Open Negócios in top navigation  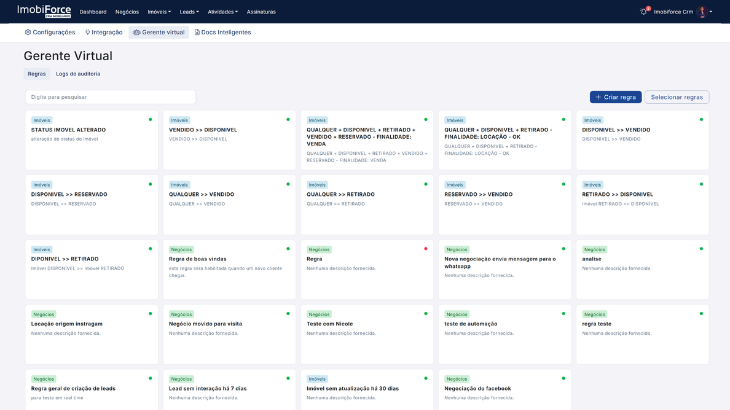point(127,12)
